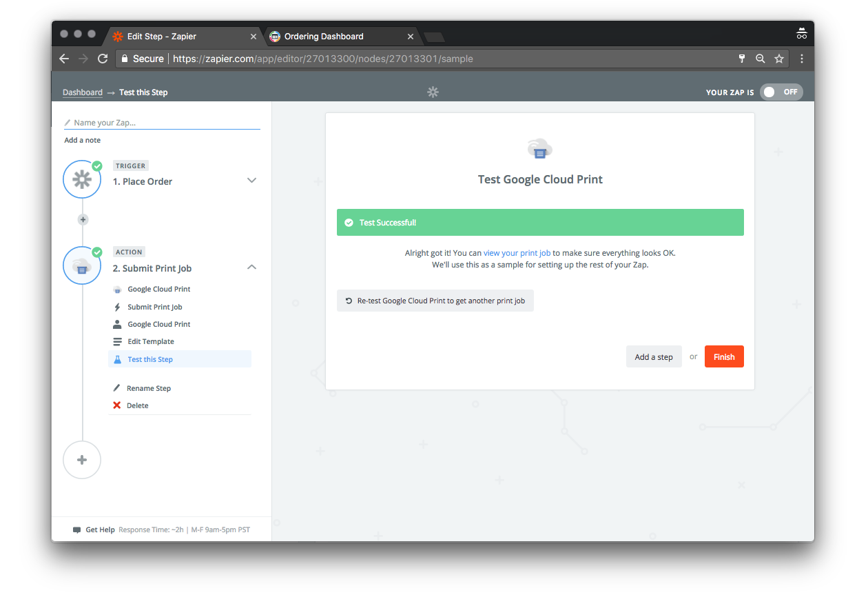The height and width of the screenshot is (606, 868).
Task: Click the browser back arrow
Action: click(64, 59)
